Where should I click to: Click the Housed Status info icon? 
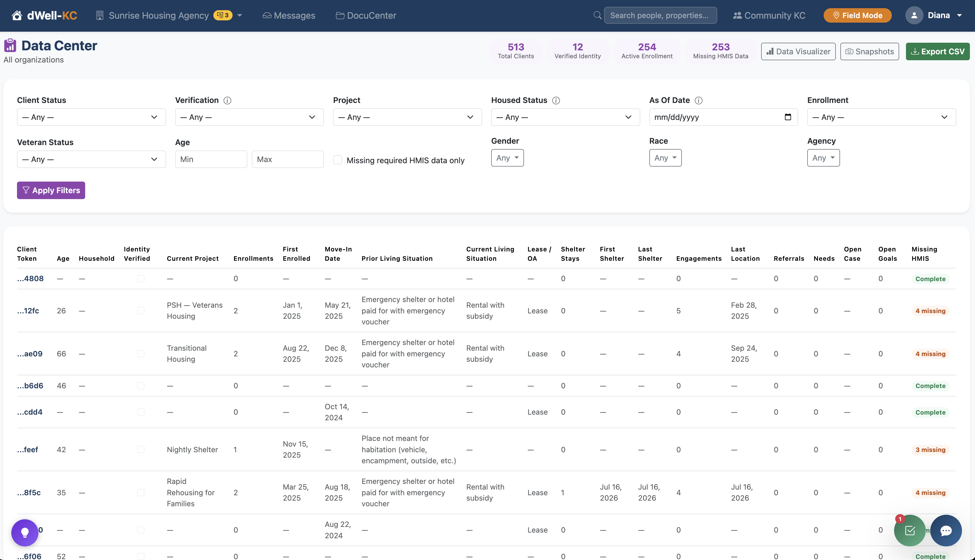[x=556, y=100]
